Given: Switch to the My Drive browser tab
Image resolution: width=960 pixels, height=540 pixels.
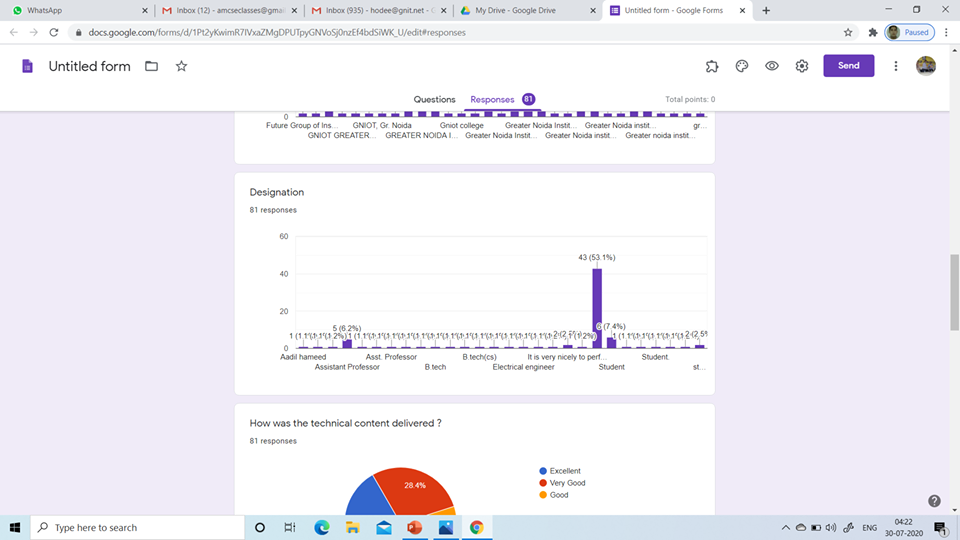Looking at the screenshot, I should 520,10.
